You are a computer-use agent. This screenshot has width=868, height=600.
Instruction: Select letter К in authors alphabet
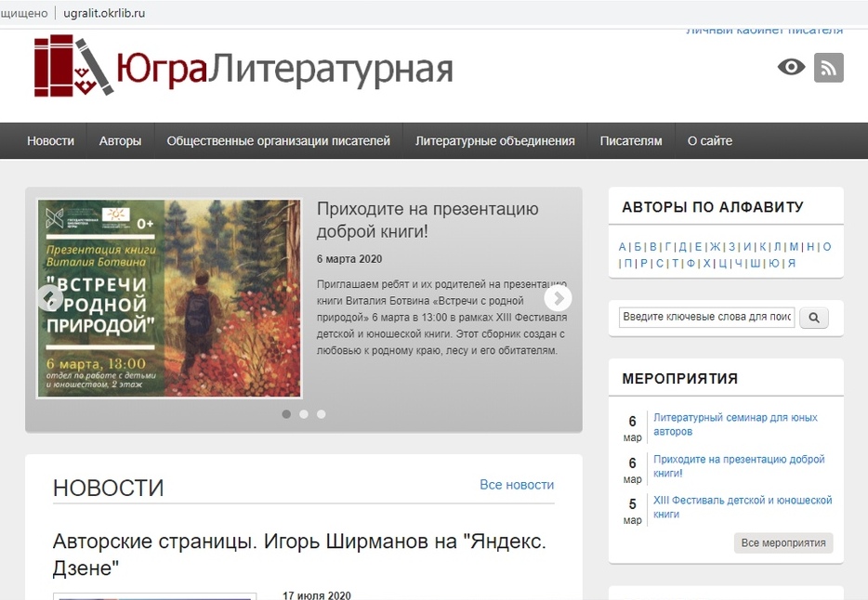(x=763, y=247)
